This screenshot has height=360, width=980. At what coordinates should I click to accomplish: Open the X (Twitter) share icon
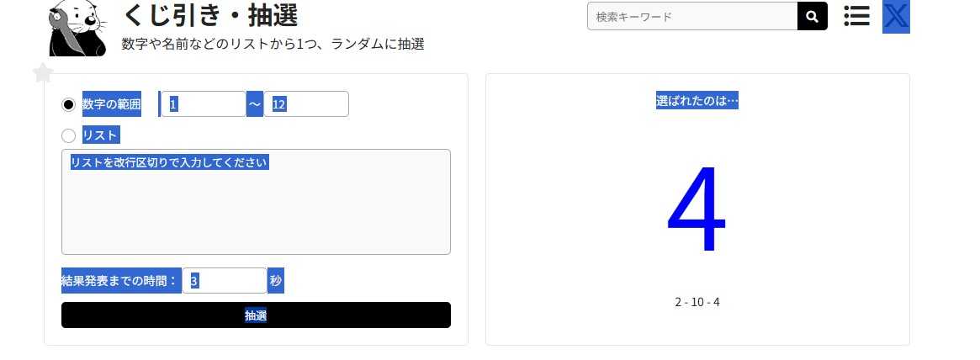(896, 17)
